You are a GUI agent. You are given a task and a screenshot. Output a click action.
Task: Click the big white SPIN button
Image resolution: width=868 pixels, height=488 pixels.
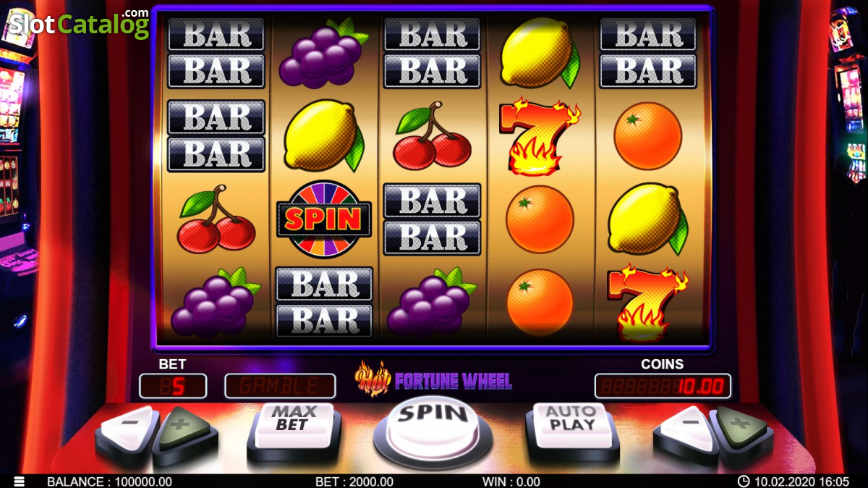pos(433,425)
